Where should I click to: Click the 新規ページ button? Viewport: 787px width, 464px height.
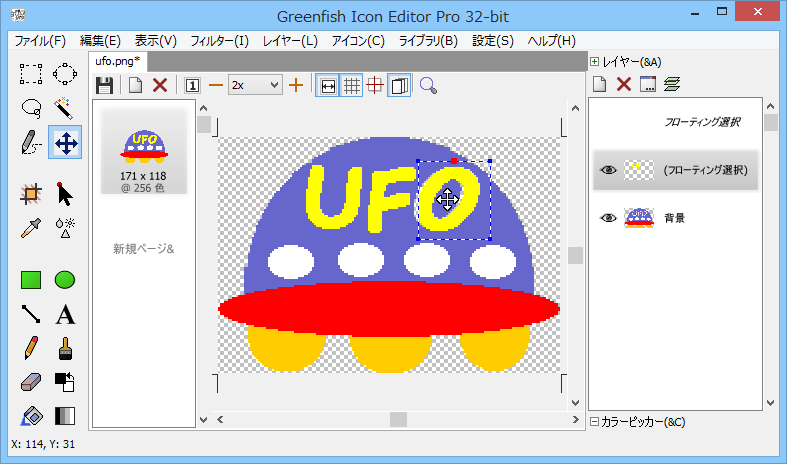(x=143, y=248)
